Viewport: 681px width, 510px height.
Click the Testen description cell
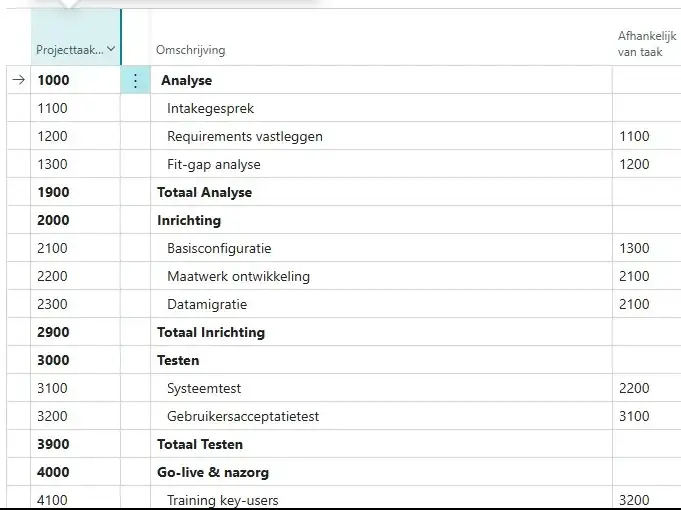[x=381, y=360]
